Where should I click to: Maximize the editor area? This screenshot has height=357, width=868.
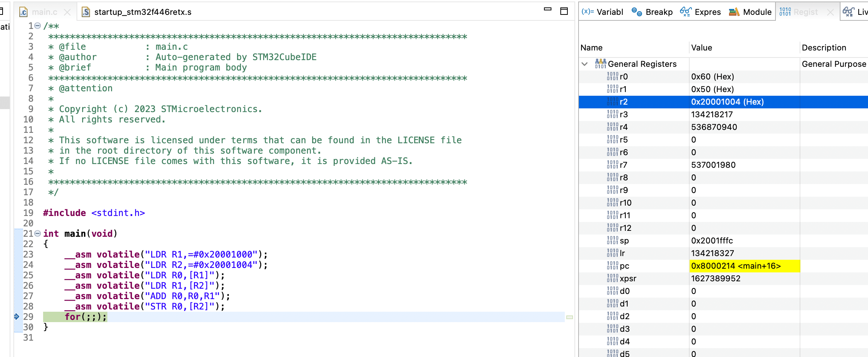(564, 11)
